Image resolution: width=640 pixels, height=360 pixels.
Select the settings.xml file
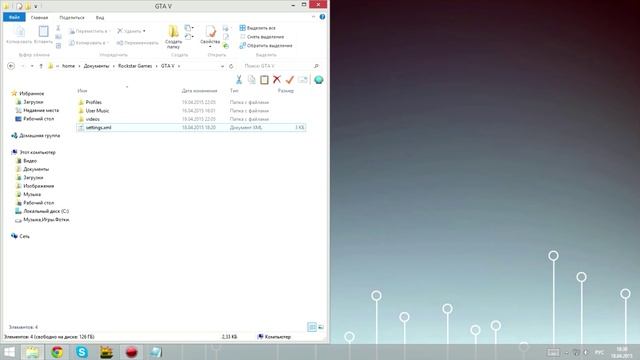tap(191, 128)
